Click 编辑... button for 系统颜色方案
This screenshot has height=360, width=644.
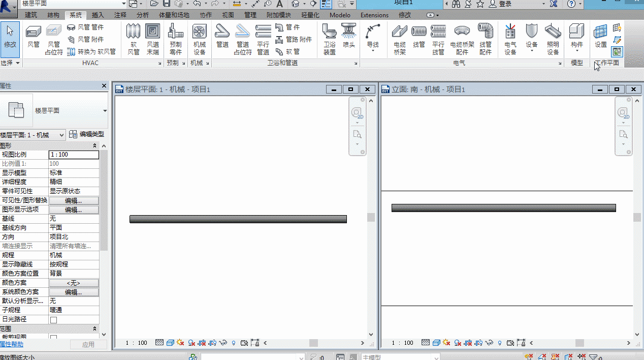click(x=74, y=292)
